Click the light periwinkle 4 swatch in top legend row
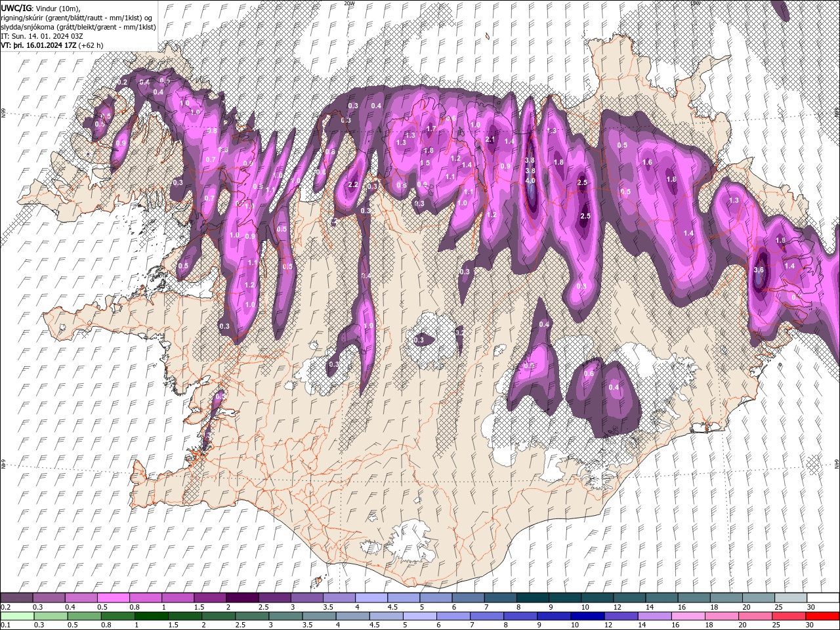Viewport: 840px width, 630px height. coord(371,598)
